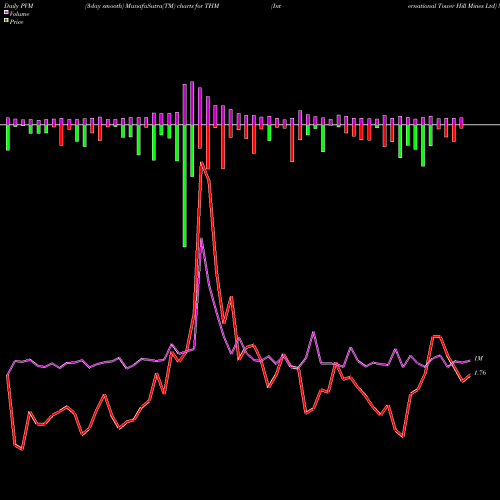This screenshot has width=500, height=500.
Task: Click the purple Volume legend swatch
Action: coord(6,12)
